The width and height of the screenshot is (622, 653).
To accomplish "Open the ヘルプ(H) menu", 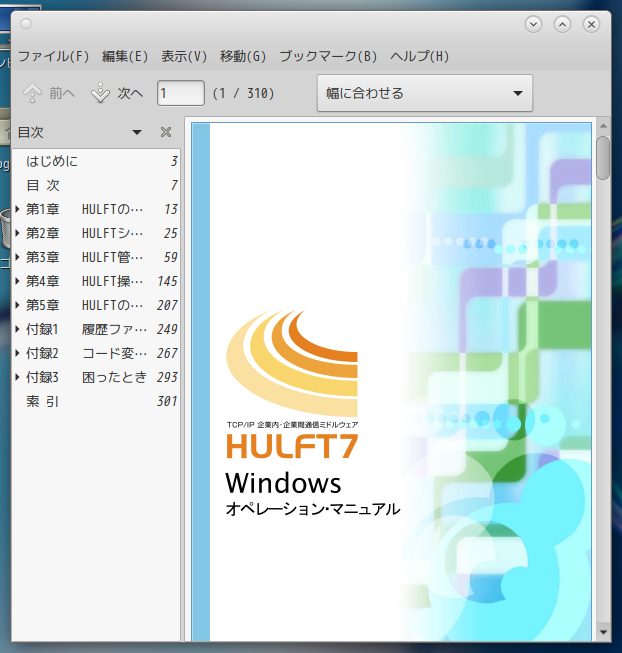I will [x=420, y=56].
